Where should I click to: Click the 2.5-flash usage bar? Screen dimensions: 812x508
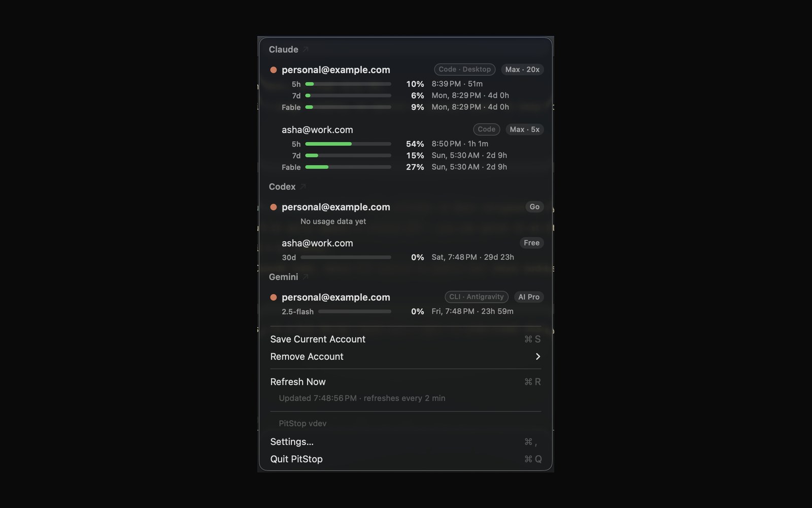point(355,311)
